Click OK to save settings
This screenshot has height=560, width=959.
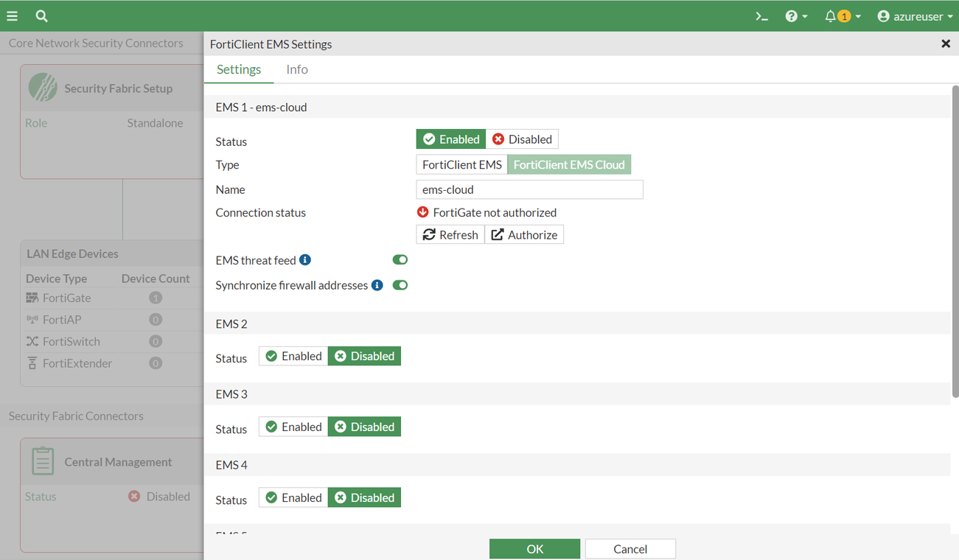[534, 549]
